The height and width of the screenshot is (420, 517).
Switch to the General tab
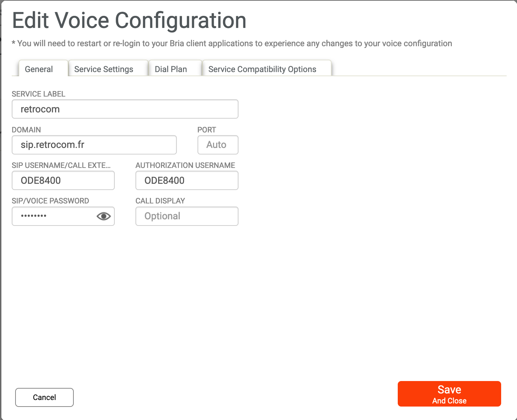[39, 69]
